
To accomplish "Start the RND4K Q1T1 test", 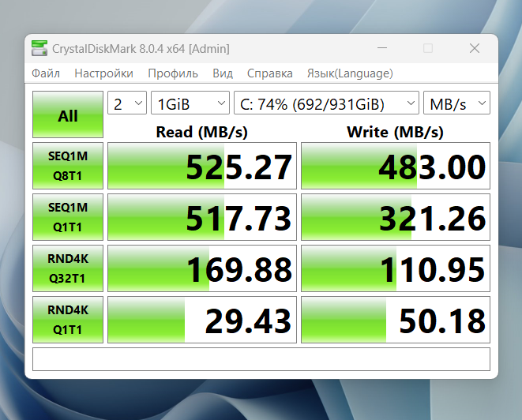I will pyautogui.click(x=68, y=320).
